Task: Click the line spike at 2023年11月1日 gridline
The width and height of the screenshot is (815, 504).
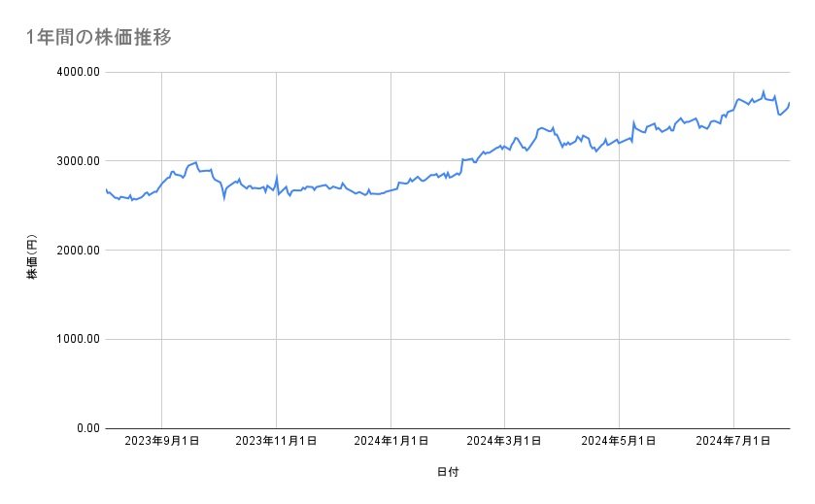Action: tap(277, 177)
